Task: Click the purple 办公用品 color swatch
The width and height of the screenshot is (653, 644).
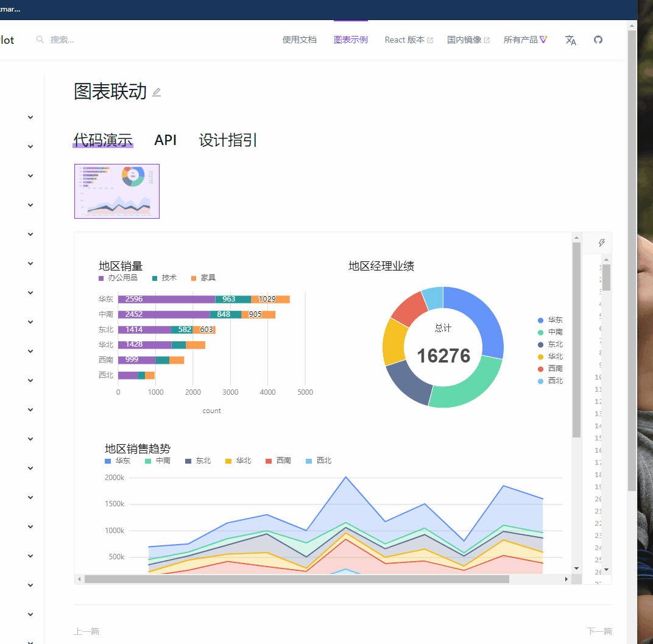Action: pos(101,277)
